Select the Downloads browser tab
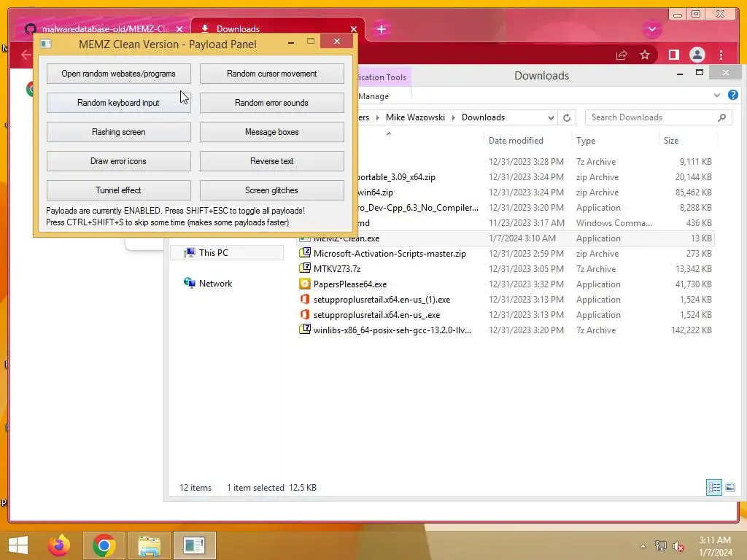 [x=278, y=28]
